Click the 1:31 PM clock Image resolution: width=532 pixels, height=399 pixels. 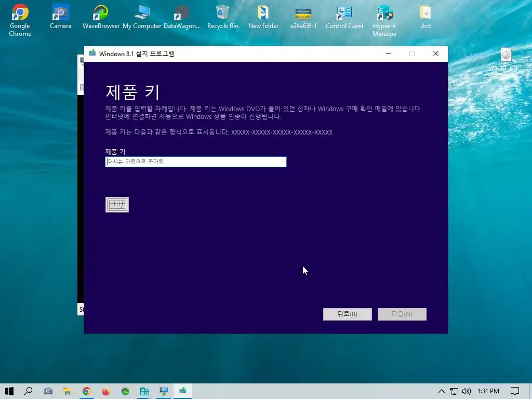pos(488,391)
